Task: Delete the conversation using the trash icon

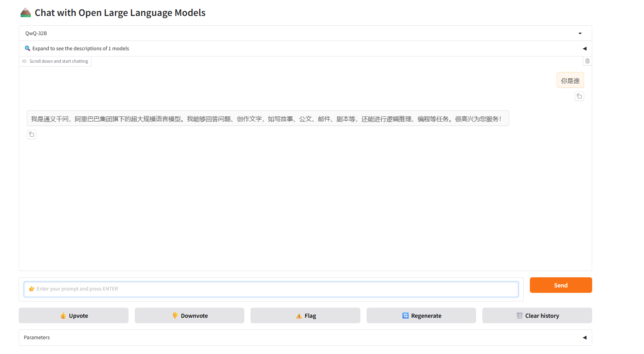Action: [587, 61]
